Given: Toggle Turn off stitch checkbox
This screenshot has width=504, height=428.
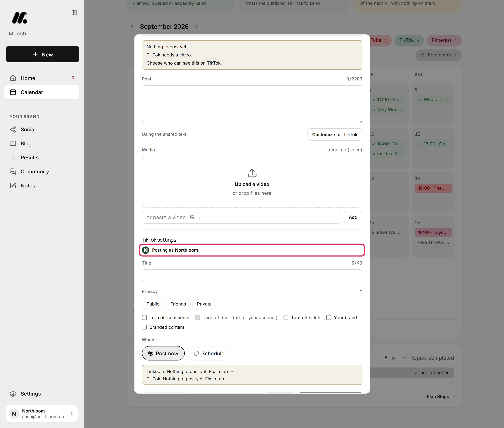Looking at the screenshot, I should [x=286, y=318].
